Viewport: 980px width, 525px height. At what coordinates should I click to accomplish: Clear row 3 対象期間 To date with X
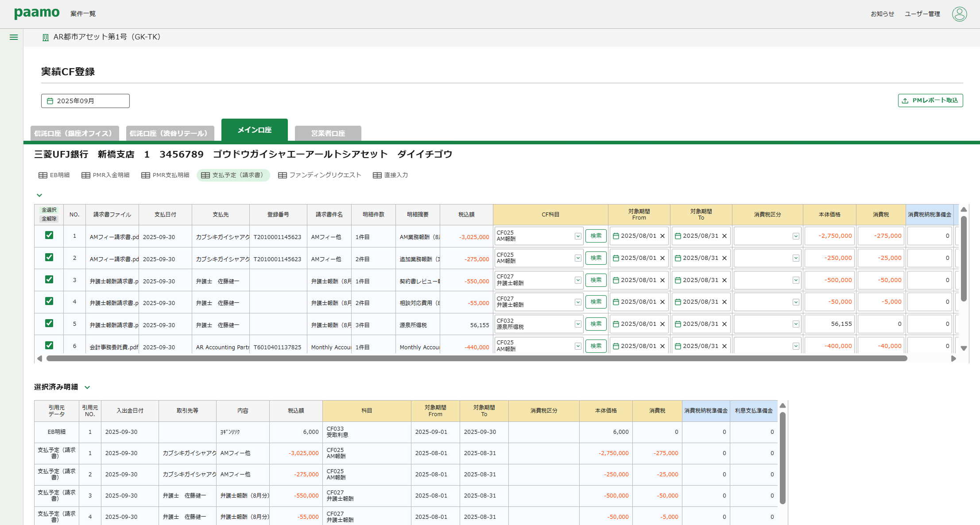[x=724, y=280]
